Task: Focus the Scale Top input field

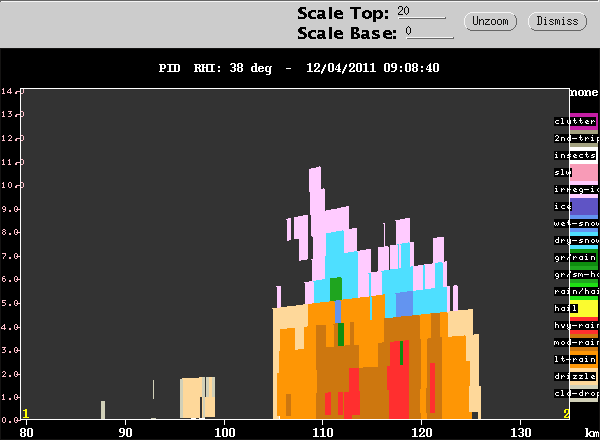Action: [x=421, y=11]
